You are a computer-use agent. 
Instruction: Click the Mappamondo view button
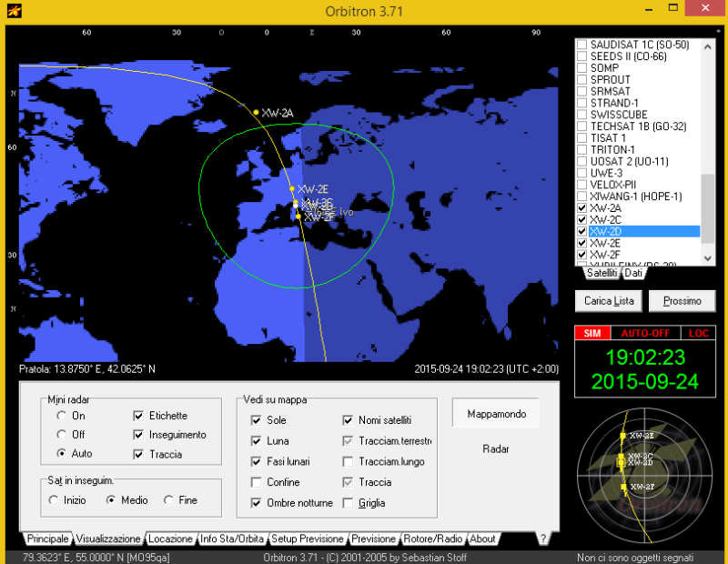496,414
